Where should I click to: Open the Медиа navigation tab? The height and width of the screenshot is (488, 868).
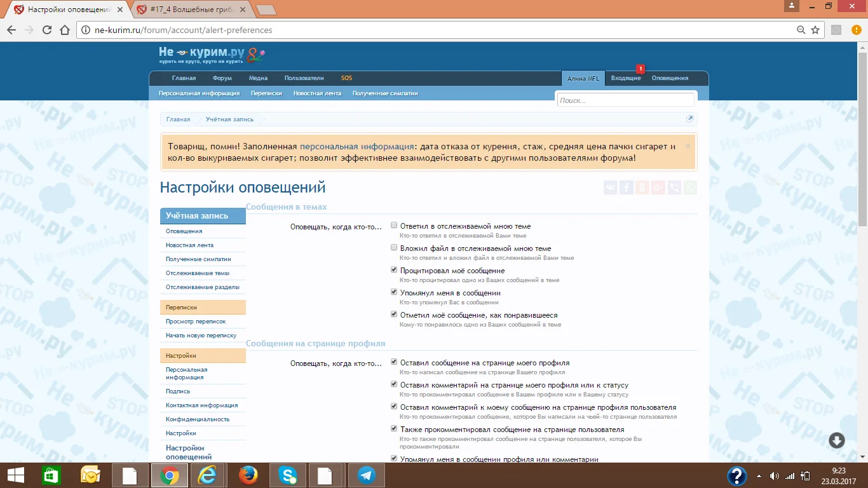pyautogui.click(x=258, y=78)
